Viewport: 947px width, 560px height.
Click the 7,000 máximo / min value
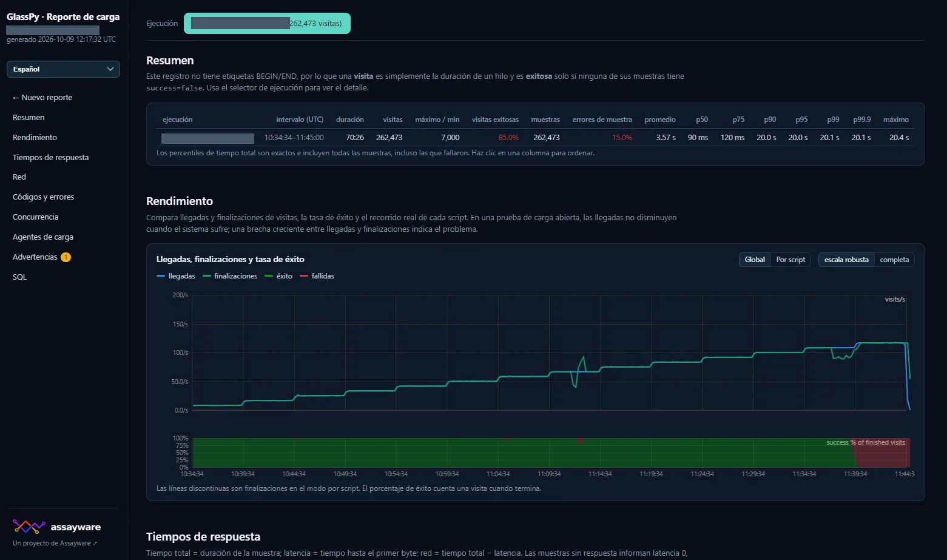tap(450, 138)
